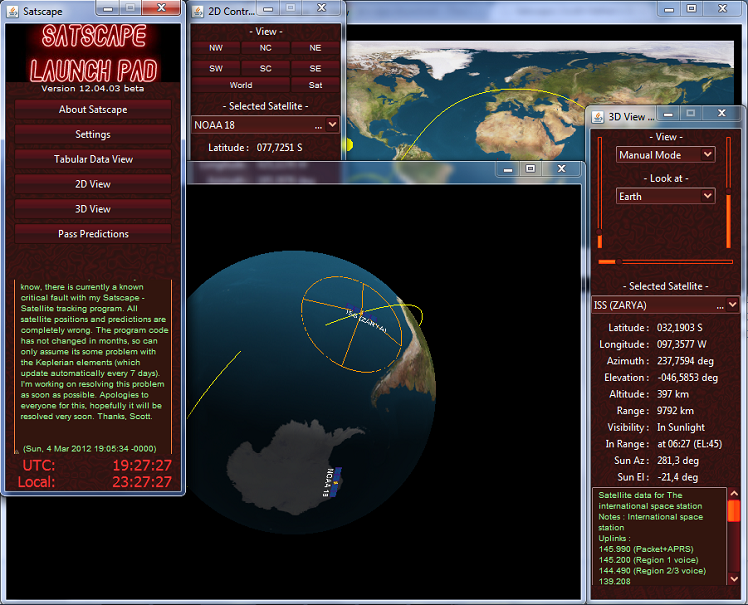Switch 2D map to SE view
The width and height of the screenshot is (748, 605).
tap(315, 68)
